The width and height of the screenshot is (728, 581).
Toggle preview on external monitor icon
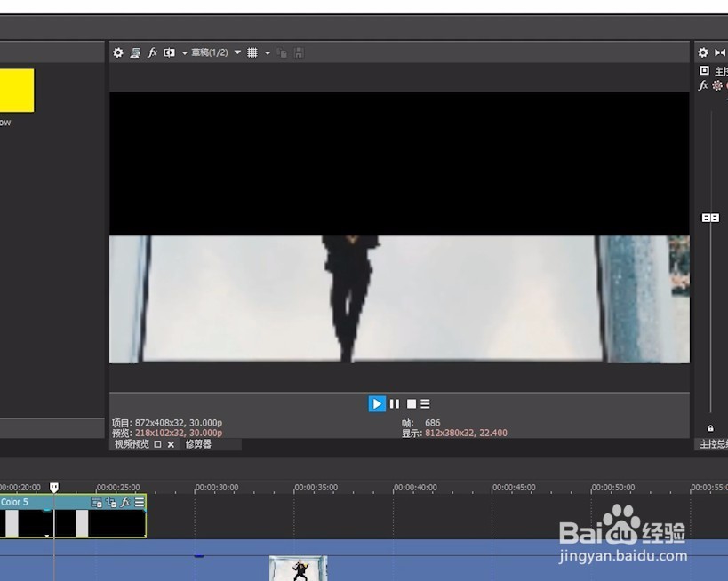pos(135,53)
